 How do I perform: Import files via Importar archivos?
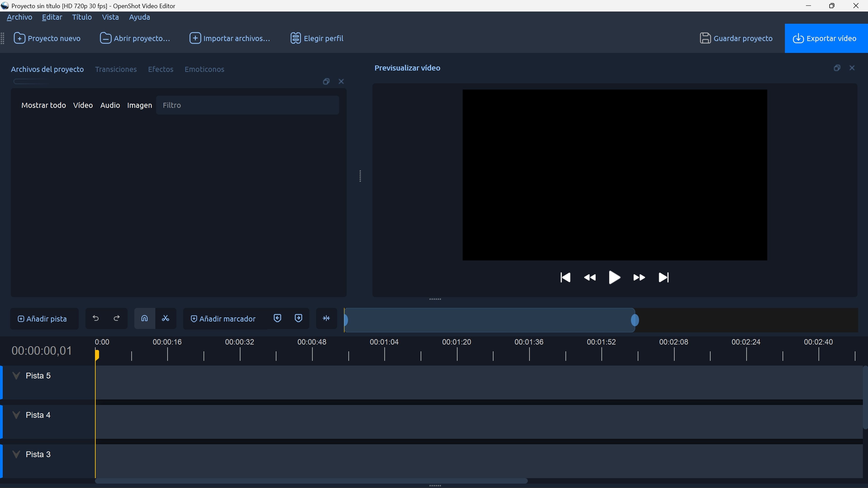tap(230, 38)
